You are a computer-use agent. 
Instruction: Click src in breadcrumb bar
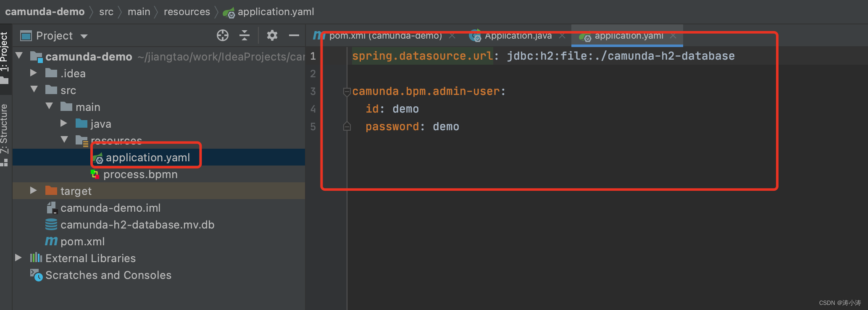tap(106, 12)
